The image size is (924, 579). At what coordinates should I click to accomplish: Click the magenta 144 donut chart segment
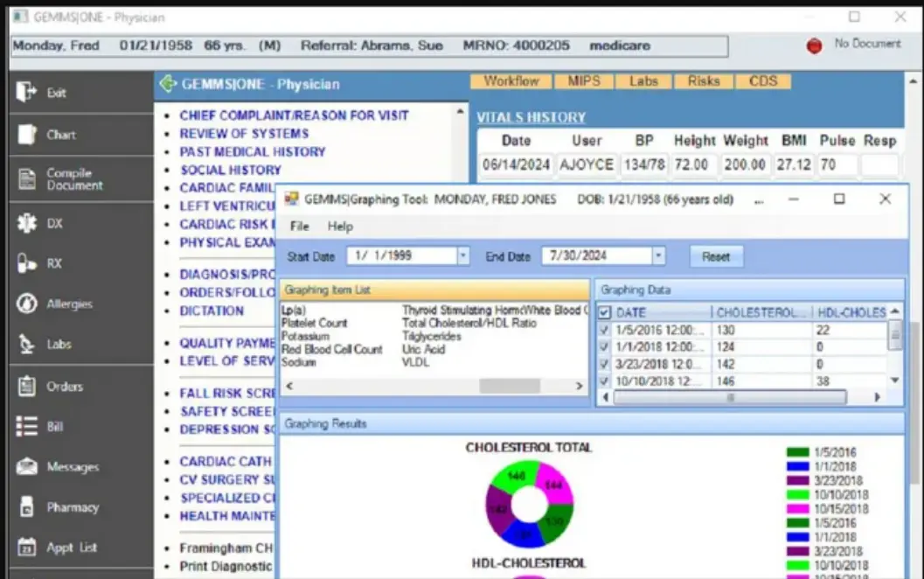coord(553,485)
